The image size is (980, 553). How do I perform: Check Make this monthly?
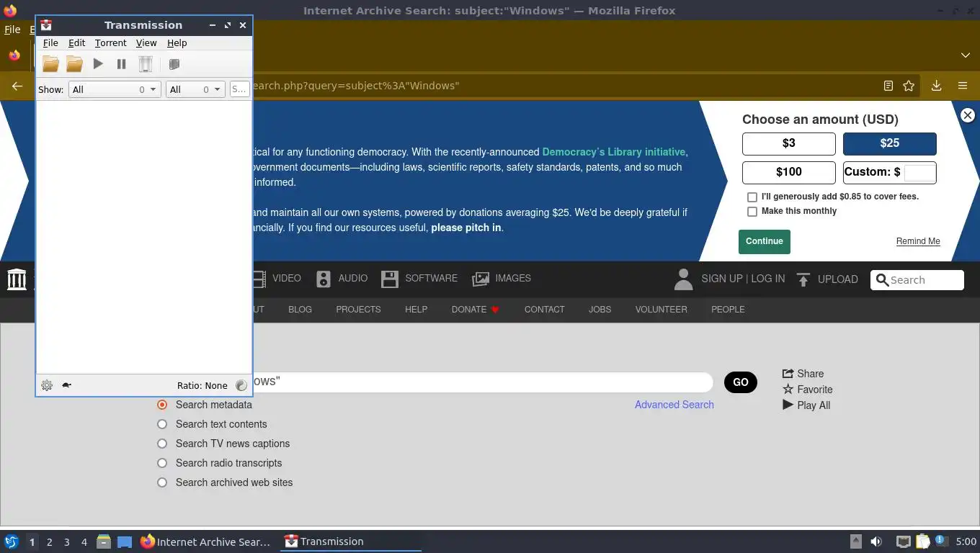coord(752,212)
